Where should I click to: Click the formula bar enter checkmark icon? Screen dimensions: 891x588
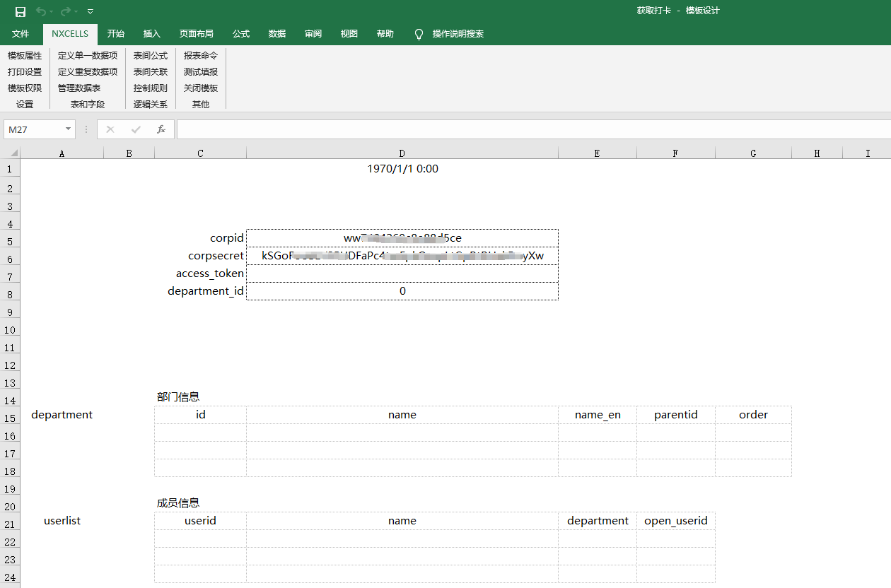point(136,129)
